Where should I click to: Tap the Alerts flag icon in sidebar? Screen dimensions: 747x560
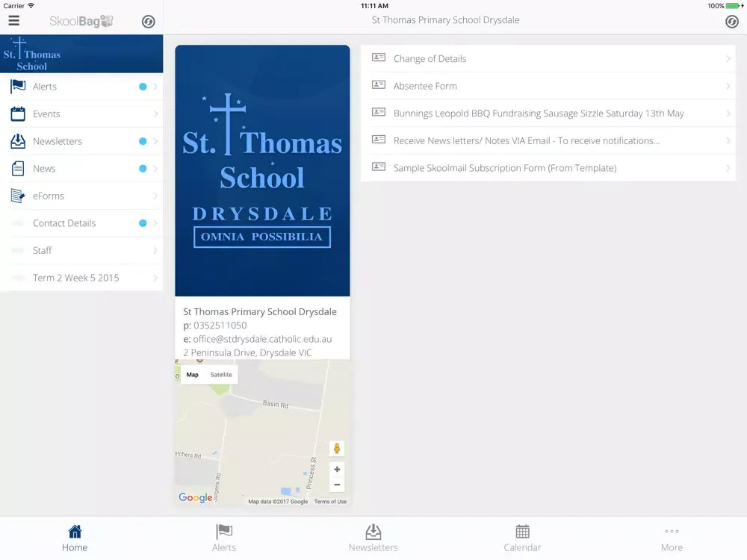coord(18,86)
